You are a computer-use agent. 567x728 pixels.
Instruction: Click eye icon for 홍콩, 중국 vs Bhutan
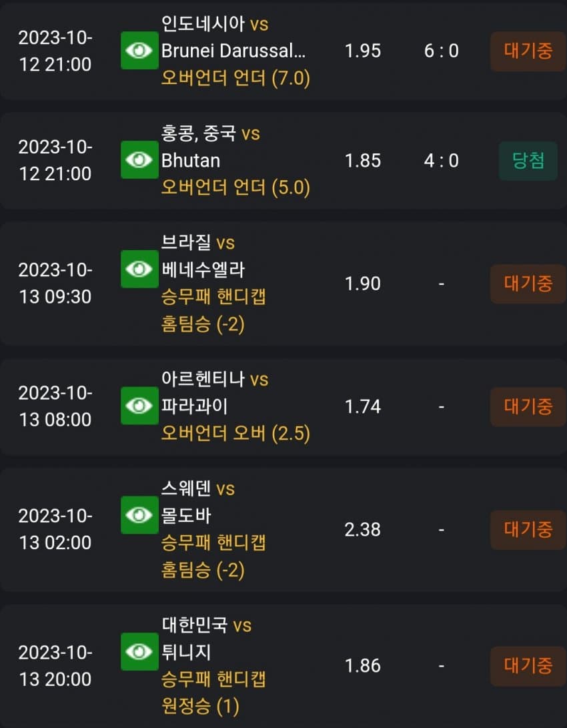click(139, 160)
